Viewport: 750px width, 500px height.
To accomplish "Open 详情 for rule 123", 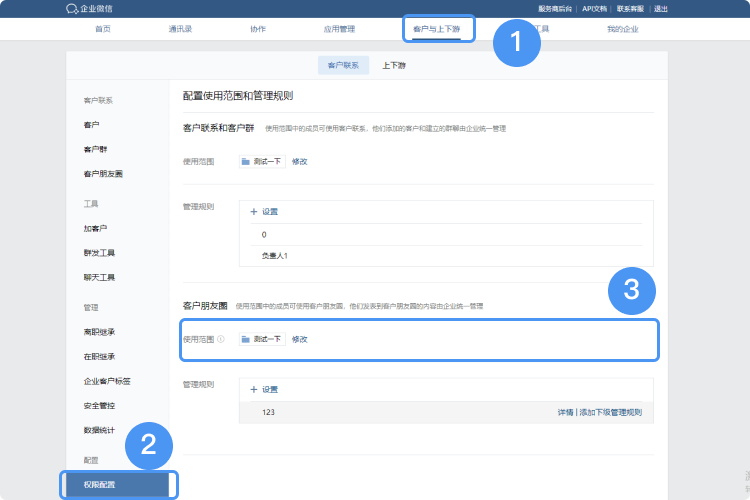I will [565, 412].
